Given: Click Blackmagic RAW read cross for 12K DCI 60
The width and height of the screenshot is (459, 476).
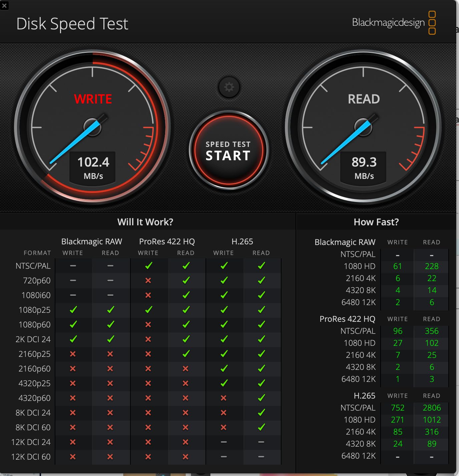Looking at the screenshot, I should [x=110, y=457].
